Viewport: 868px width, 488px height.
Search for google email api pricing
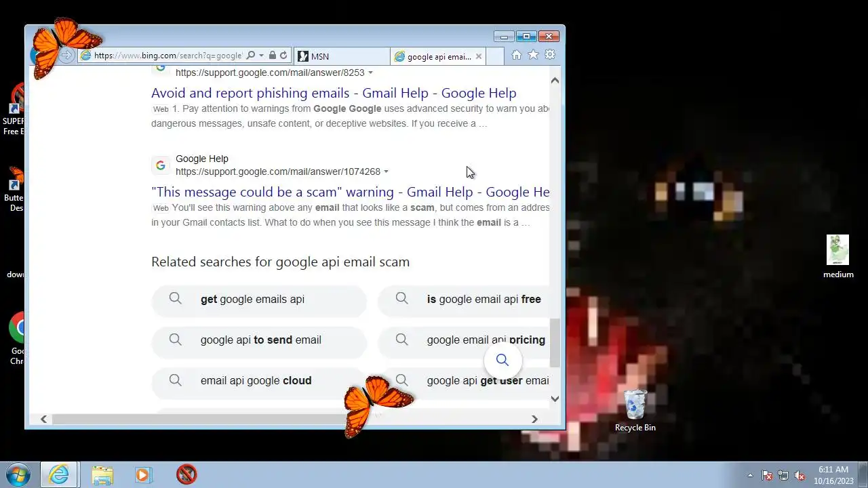[x=464, y=340]
